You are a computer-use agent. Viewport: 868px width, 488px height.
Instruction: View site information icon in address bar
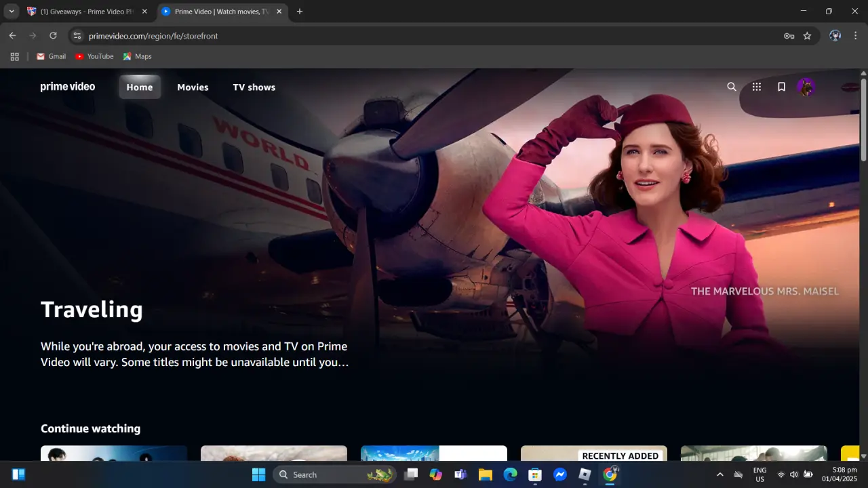(x=77, y=36)
